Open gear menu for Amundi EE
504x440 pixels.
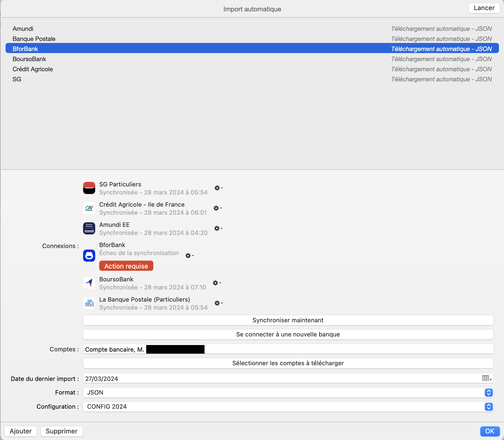click(x=218, y=228)
